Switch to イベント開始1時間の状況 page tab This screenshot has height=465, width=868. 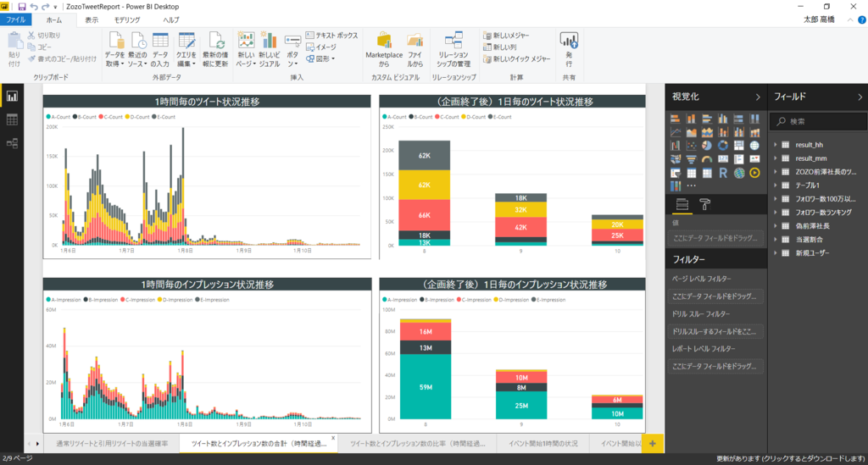tap(543, 444)
